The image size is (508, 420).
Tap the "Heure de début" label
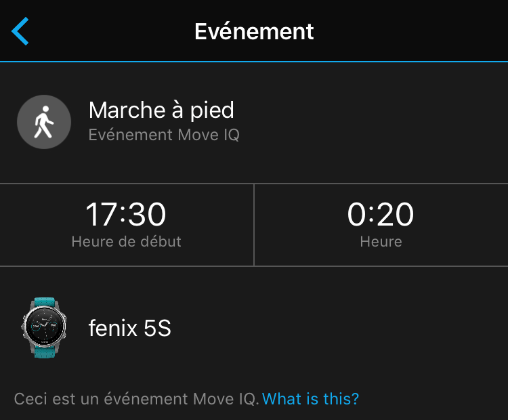[x=126, y=241]
